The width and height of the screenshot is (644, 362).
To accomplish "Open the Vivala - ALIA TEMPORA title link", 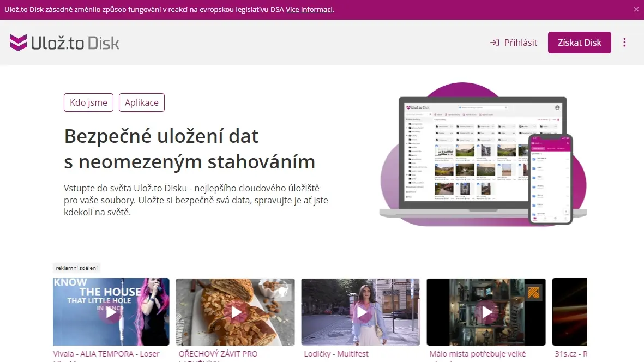I will tap(106, 354).
